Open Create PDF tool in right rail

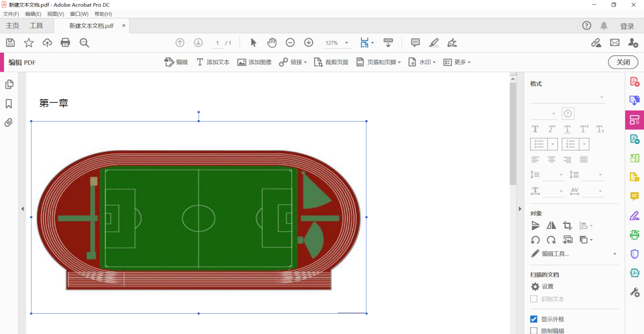coord(634,81)
